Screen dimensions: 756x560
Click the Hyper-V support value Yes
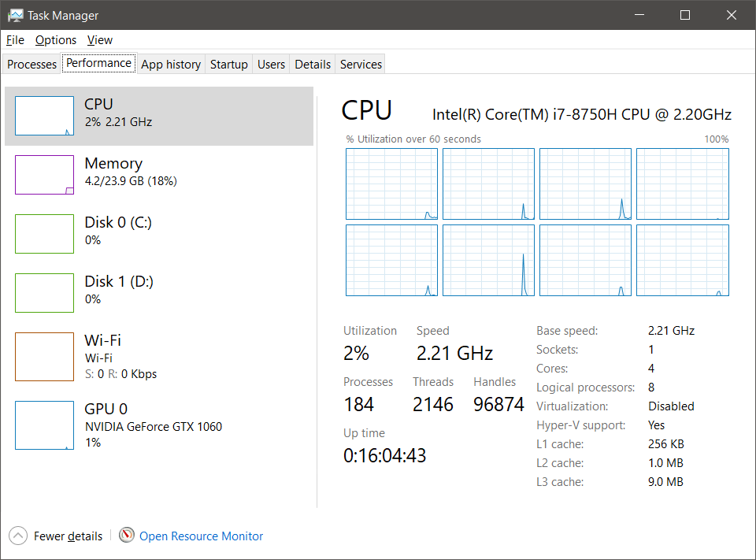point(656,425)
